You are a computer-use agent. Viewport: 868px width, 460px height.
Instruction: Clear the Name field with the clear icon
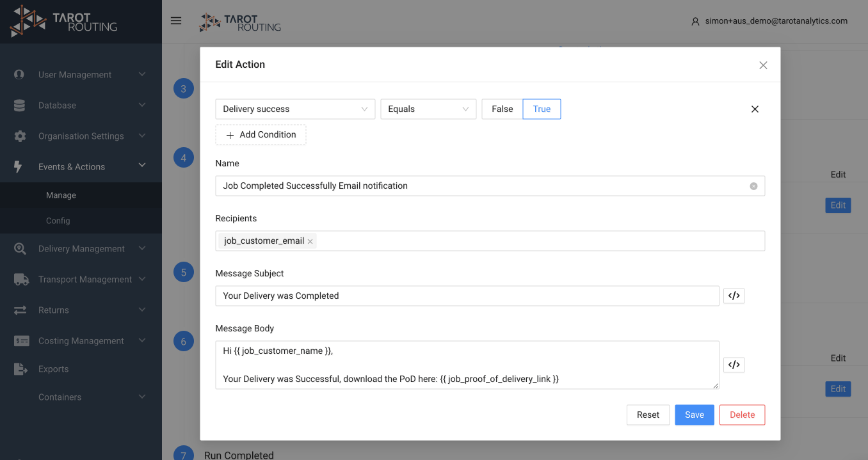(x=753, y=186)
